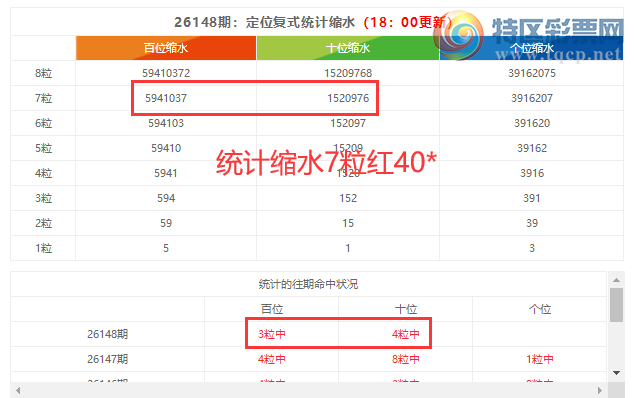
Task: Click the 十位 header in hit-status table
Action: coord(406,309)
